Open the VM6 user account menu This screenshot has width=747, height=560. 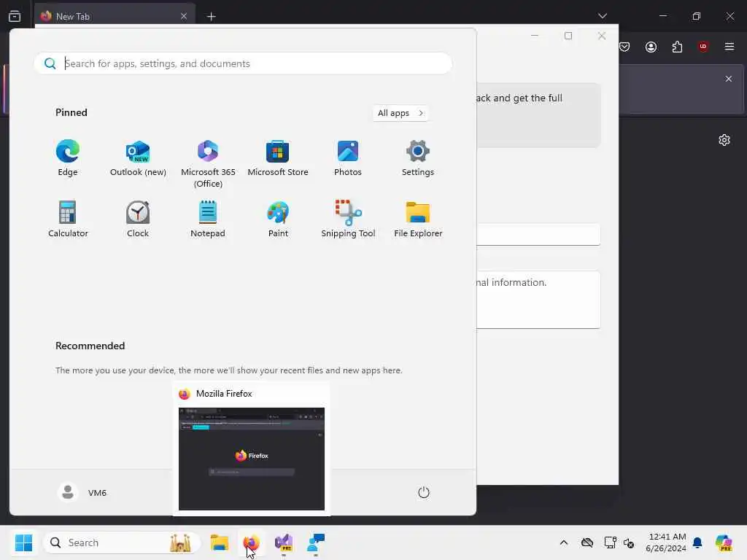click(x=82, y=492)
